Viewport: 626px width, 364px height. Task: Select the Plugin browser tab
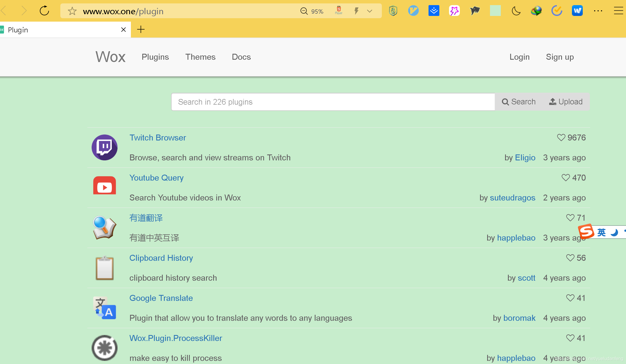[65, 30]
